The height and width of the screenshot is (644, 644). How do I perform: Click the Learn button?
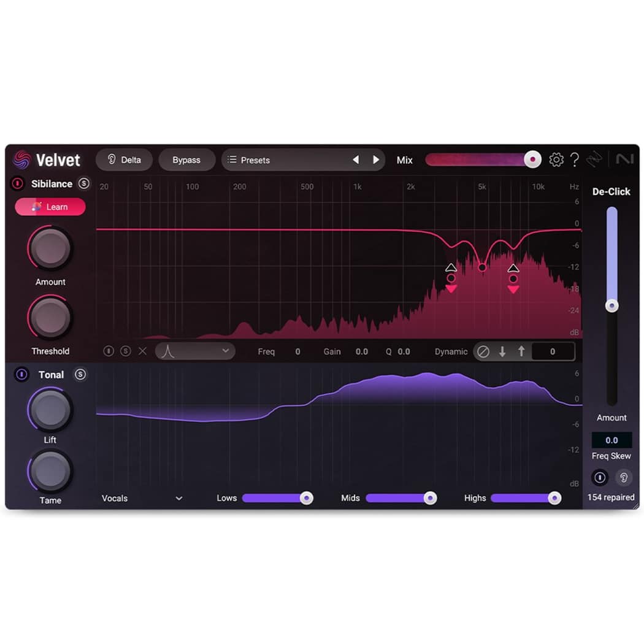(50, 207)
